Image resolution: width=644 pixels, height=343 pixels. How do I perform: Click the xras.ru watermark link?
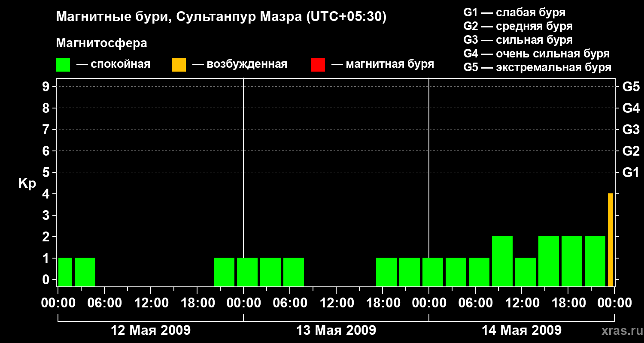pyautogui.click(x=620, y=331)
